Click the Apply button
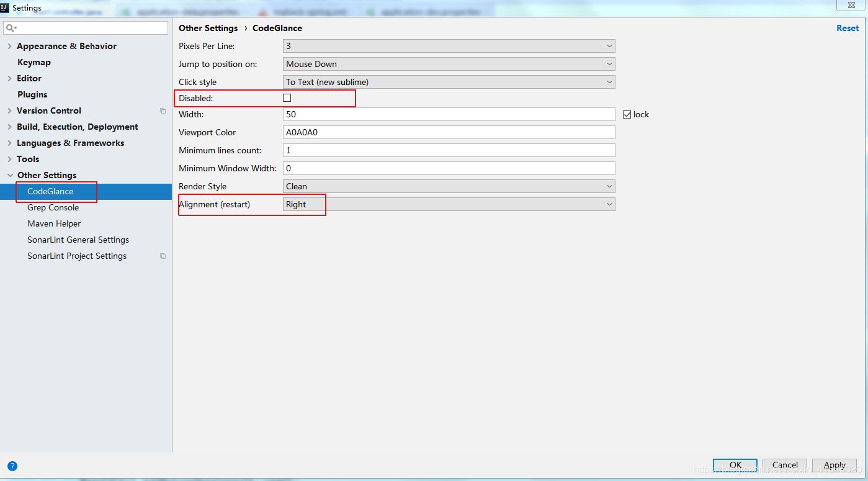 tap(834, 465)
